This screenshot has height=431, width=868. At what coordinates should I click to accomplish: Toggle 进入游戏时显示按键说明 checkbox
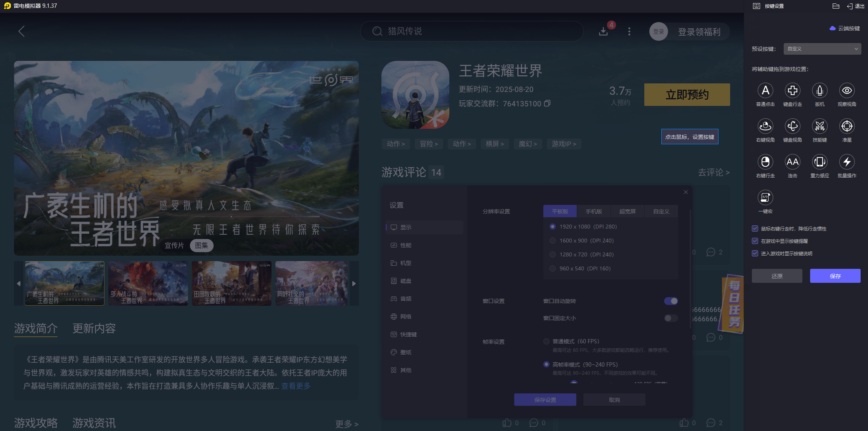pos(755,253)
